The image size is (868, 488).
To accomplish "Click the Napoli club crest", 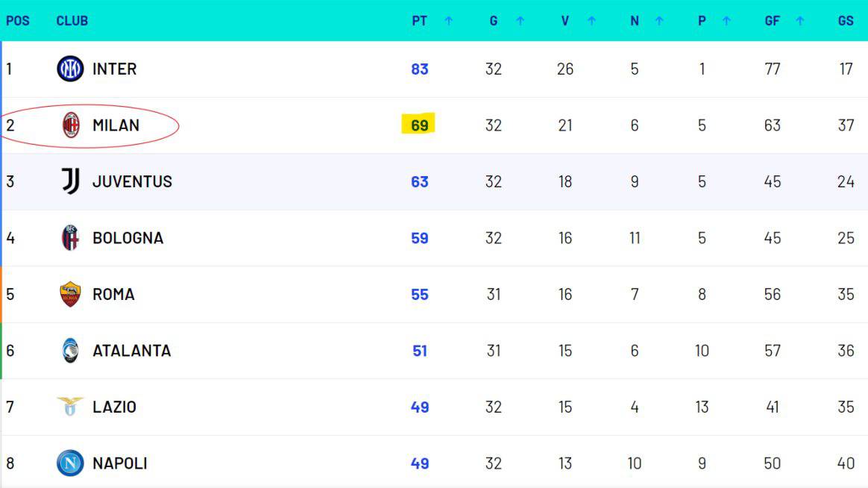I will [x=70, y=463].
